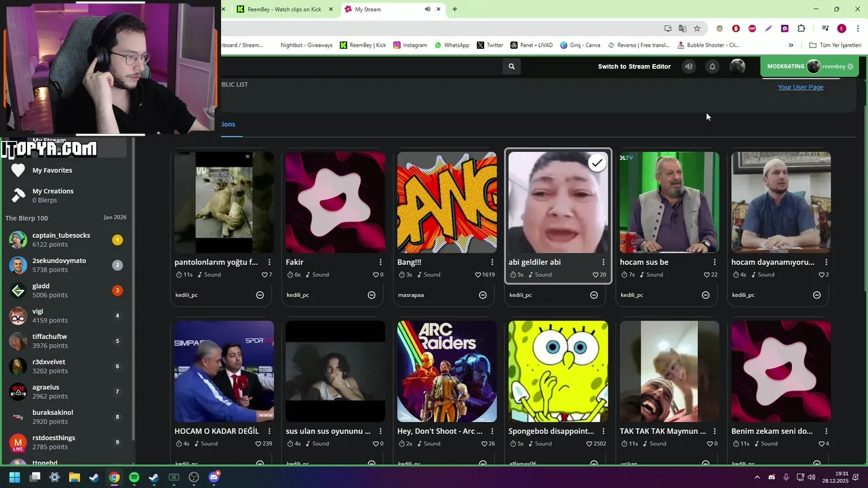
Task: Open captain_tubesocks leaderboard entry
Action: pos(66,240)
